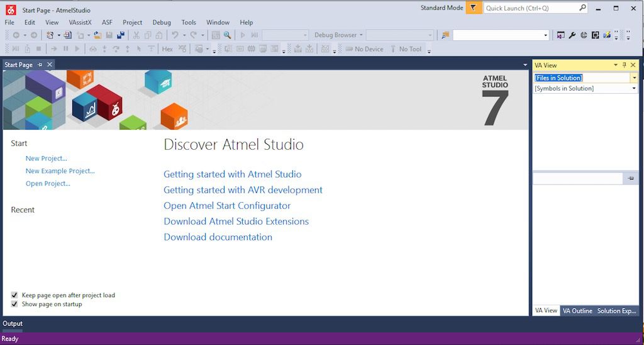The height and width of the screenshot is (345, 644).
Task: Click the Copy icon in toolbar
Action: pyautogui.click(x=148, y=35)
